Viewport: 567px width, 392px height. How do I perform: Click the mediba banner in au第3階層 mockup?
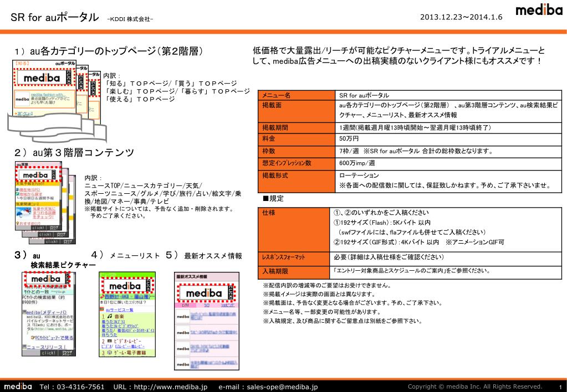coord(37,175)
